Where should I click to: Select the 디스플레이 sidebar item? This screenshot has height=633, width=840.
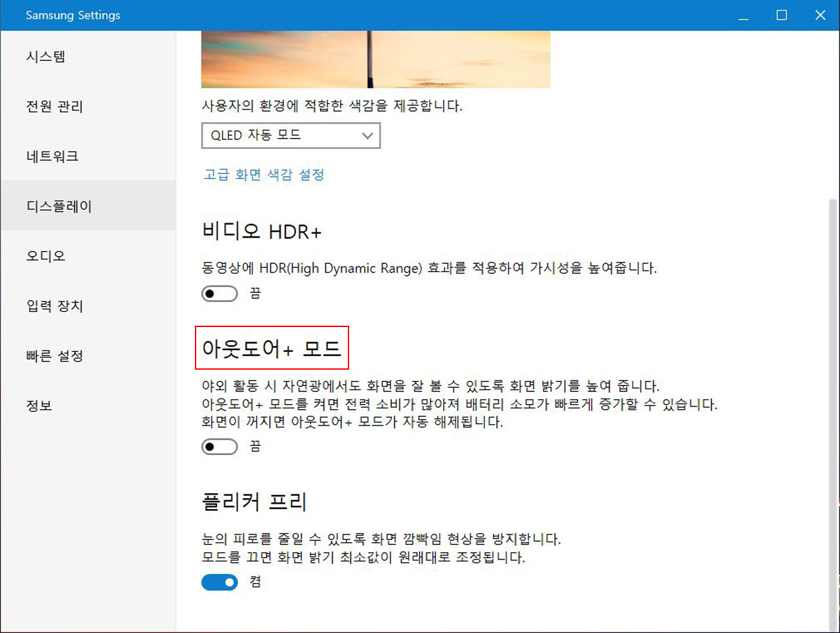pyautogui.click(x=59, y=206)
